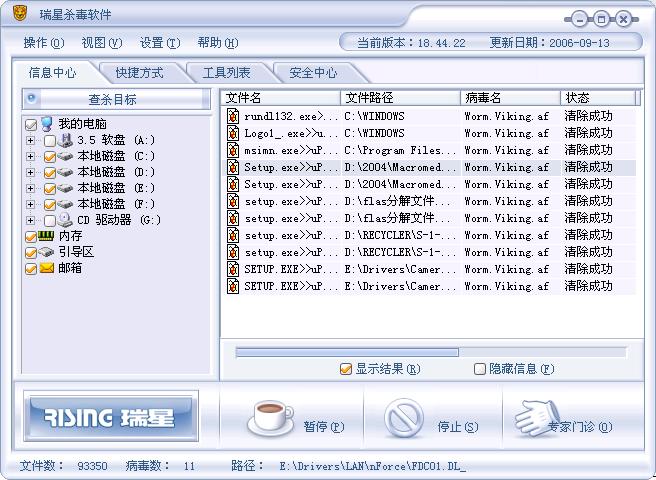This screenshot has height=480, width=656.
Task: Click the envelope icon beside 邮箱
Action: pos(46,268)
